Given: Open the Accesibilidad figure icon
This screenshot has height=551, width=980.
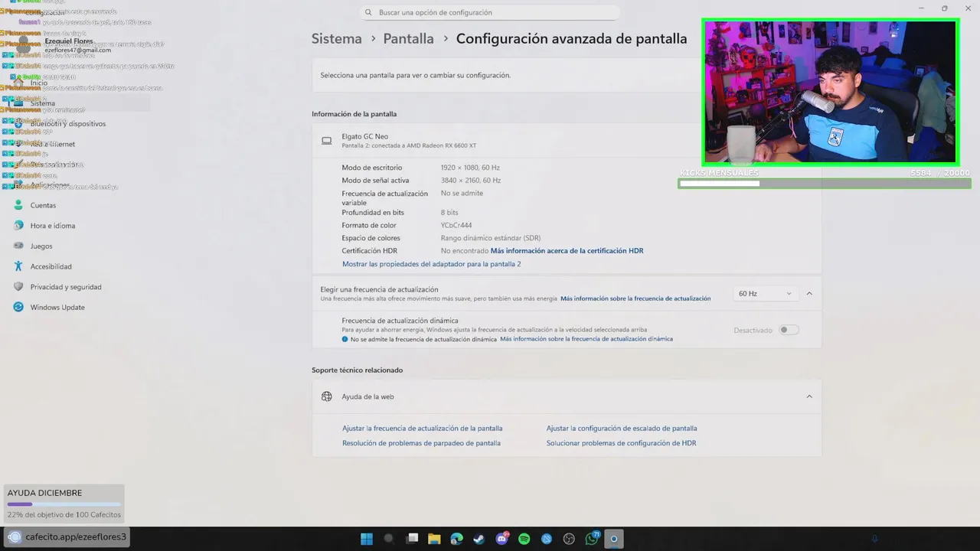Looking at the screenshot, I should click(18, 266).
